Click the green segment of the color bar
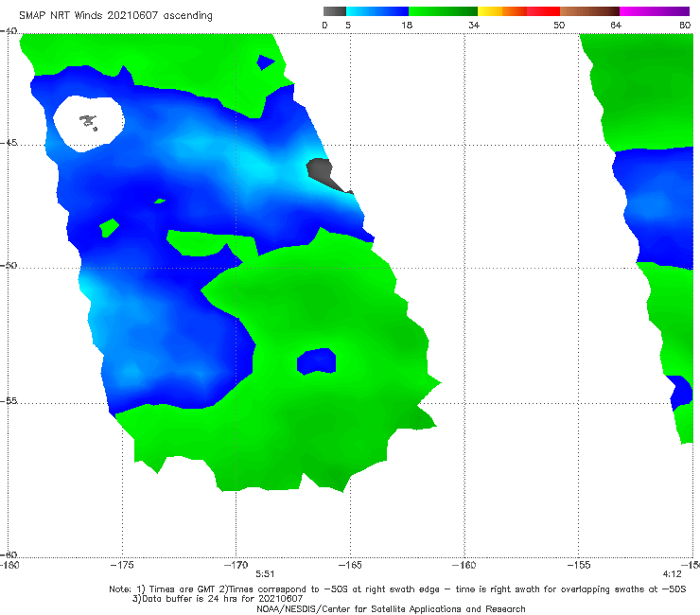Screen dimensions: 700x615 pos(443,11)
